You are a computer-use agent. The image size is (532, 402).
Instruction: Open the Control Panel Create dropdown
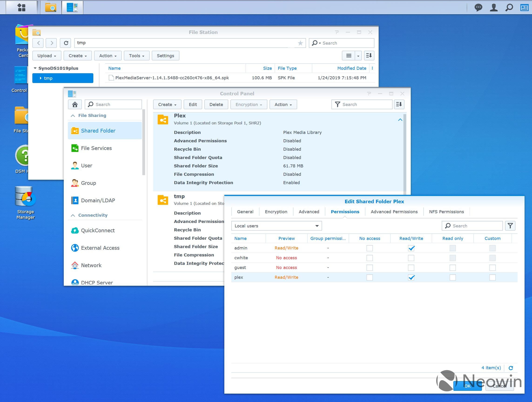click(x=167, y=105)
